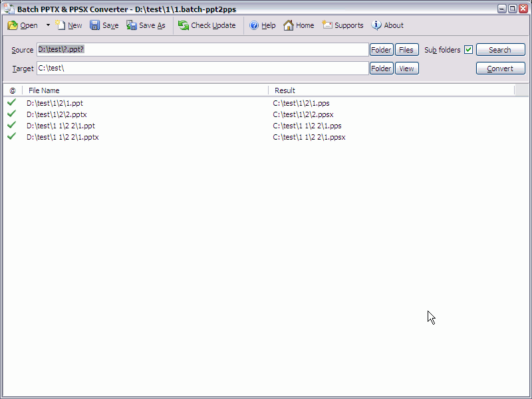Click the About toolbar label

click(394, 25)
